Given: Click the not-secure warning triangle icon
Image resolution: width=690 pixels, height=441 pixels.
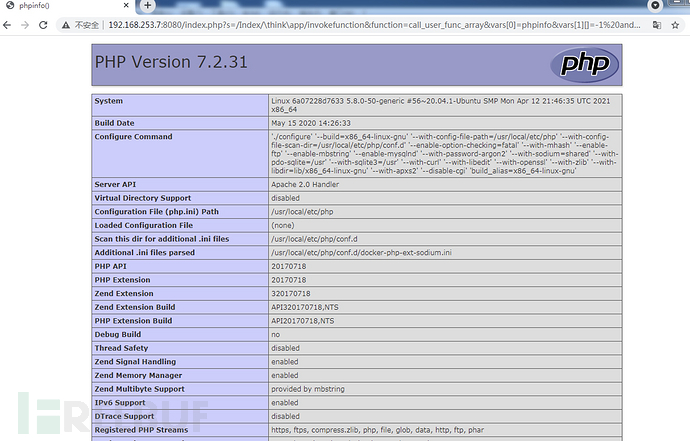Looking at the screenshot, I should click(x=66, y=25).
